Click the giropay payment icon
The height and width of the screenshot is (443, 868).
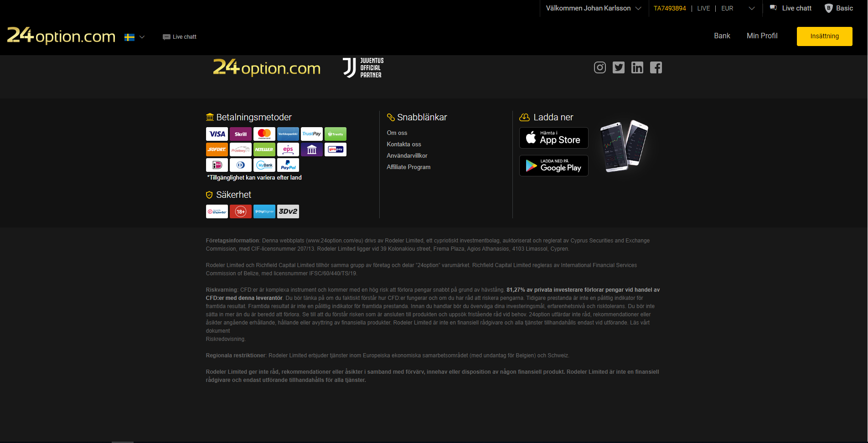[336, 149]
